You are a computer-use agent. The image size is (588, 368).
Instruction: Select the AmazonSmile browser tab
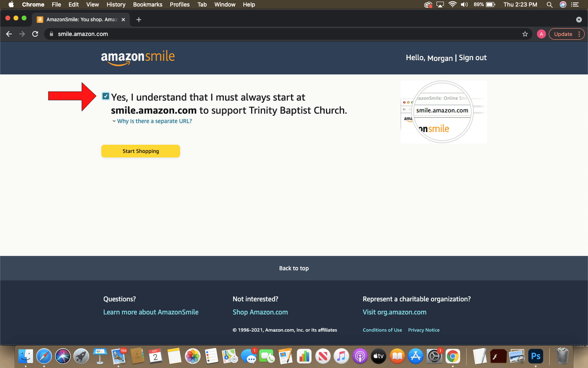coord(81,19)
